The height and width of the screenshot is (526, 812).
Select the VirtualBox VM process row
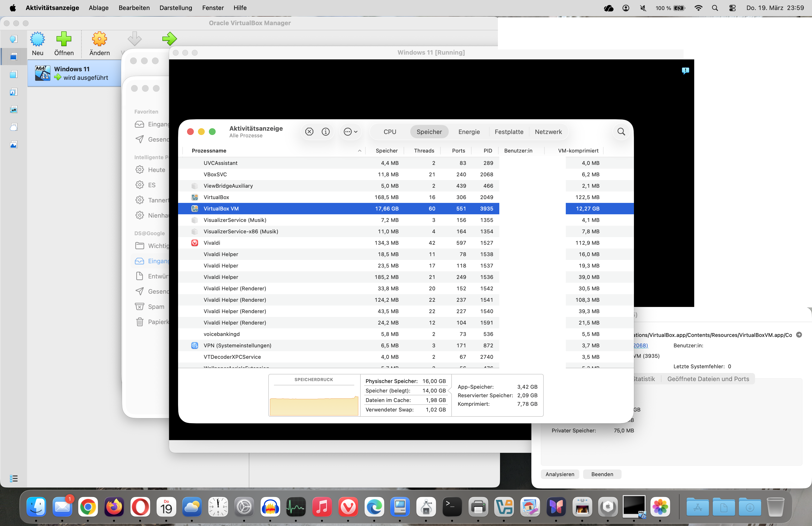406,209
